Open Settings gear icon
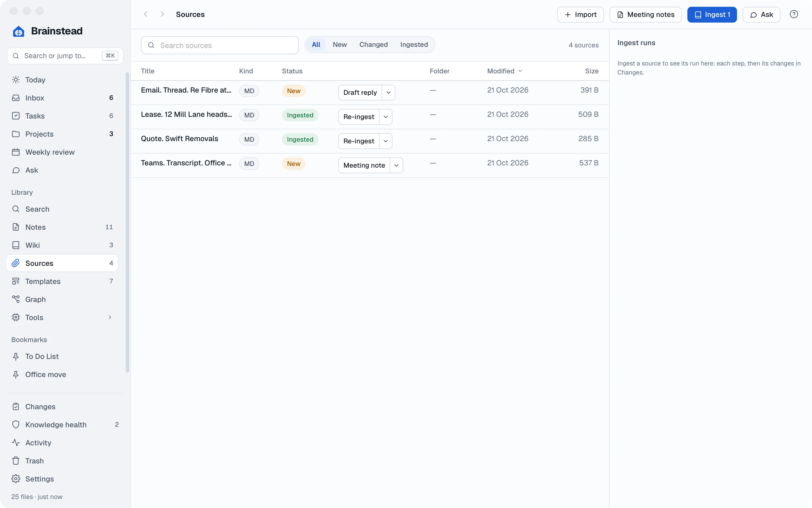The image size is (812, 508). pyautogui.click(x=16, y=479)
